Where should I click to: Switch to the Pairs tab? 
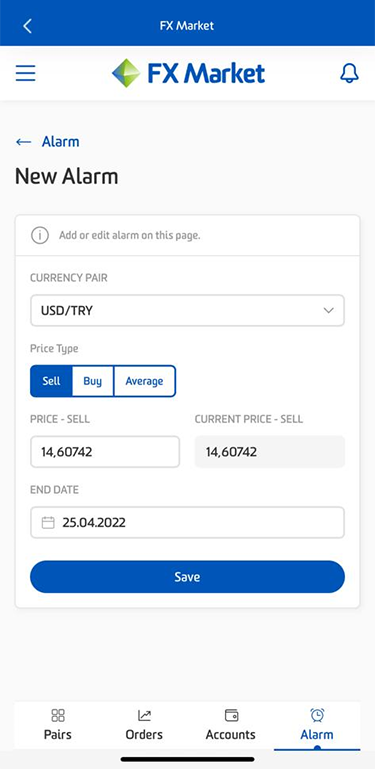coord(57,725)
